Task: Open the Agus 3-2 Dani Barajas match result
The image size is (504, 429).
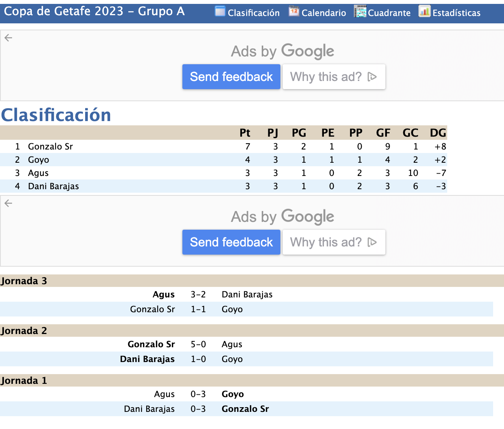Action: tap(198, 294)
